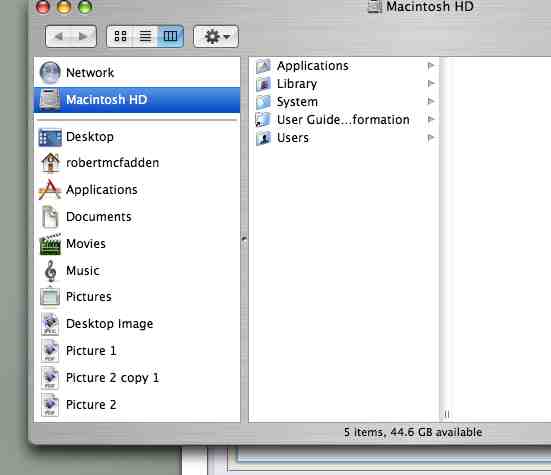The image size is (551, 475).
Task: Open the Pictures sidebar icon
Action: [50, 297]
